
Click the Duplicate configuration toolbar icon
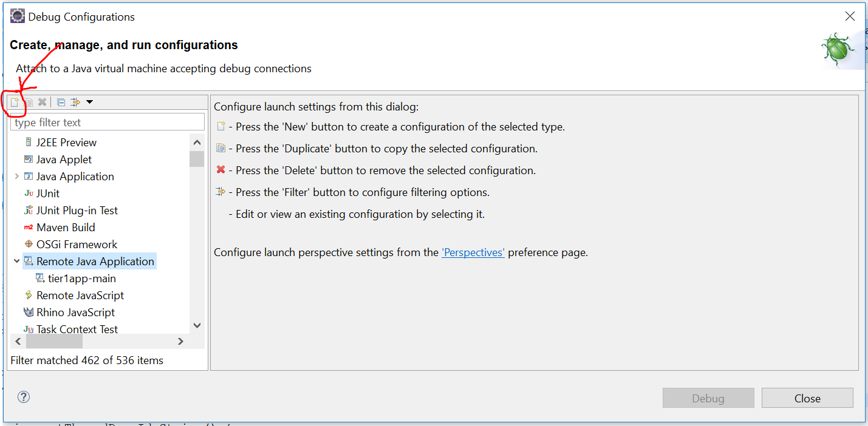28,103
